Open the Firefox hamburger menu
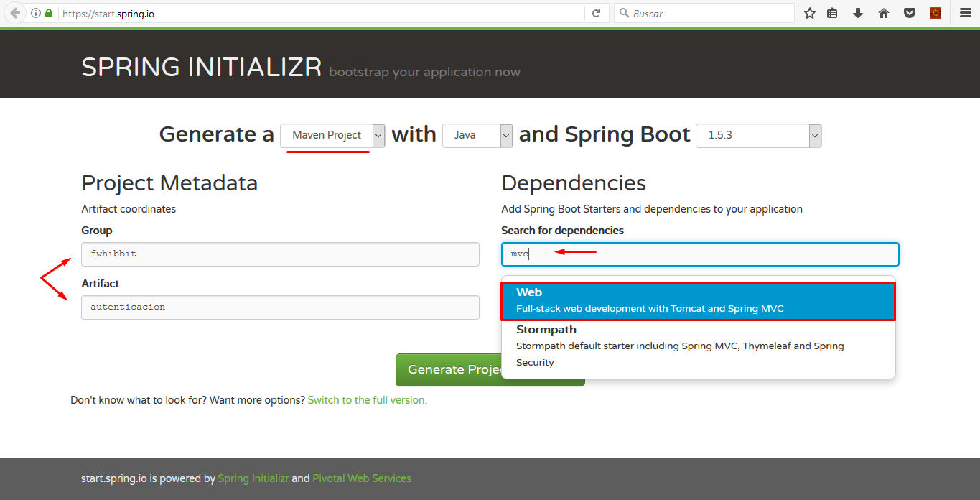The image size is (980, 500). pos(966,13)
